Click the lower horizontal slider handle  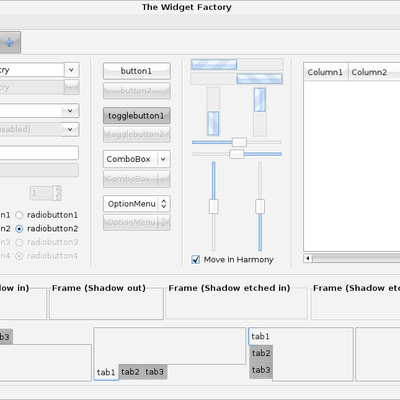pos(237,154)
